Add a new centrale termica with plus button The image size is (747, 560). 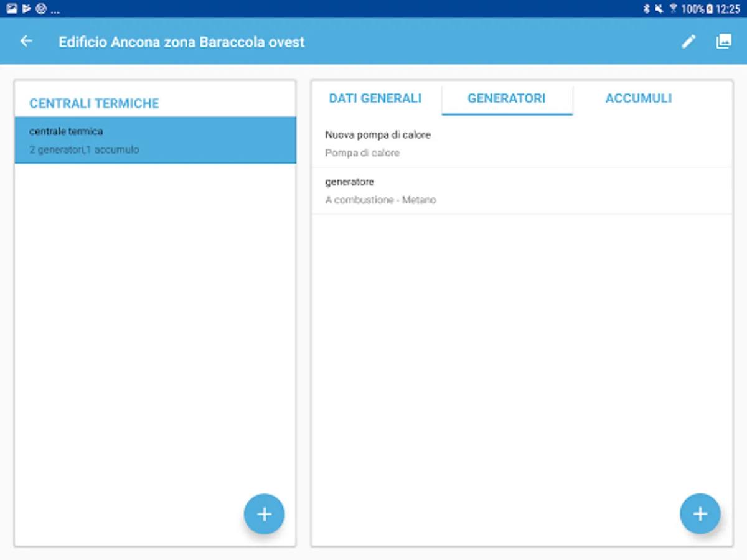[265, 514]
